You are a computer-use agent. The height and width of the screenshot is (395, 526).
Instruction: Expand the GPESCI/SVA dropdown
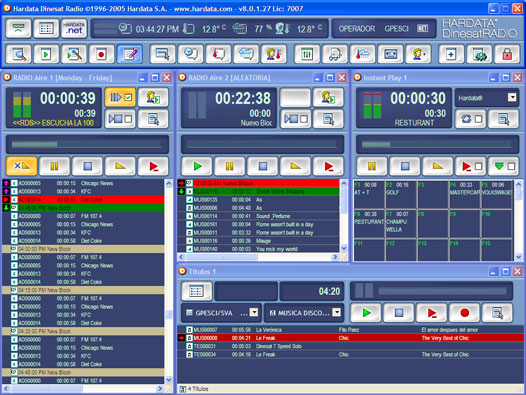pos(254,313)
